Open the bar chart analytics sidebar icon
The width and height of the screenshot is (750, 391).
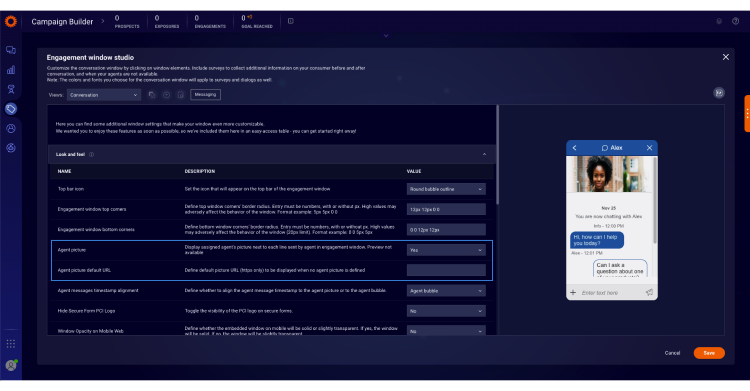11,70
